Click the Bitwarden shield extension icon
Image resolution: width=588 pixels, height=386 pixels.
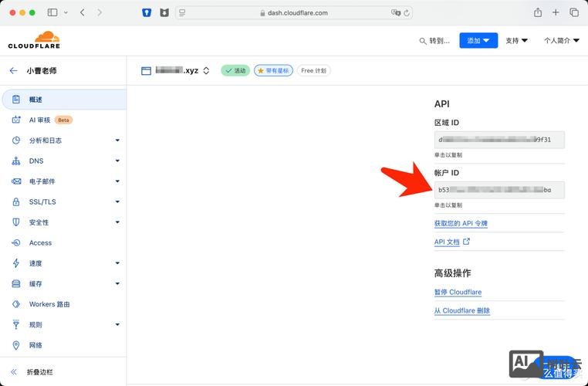tap(147, 12)
